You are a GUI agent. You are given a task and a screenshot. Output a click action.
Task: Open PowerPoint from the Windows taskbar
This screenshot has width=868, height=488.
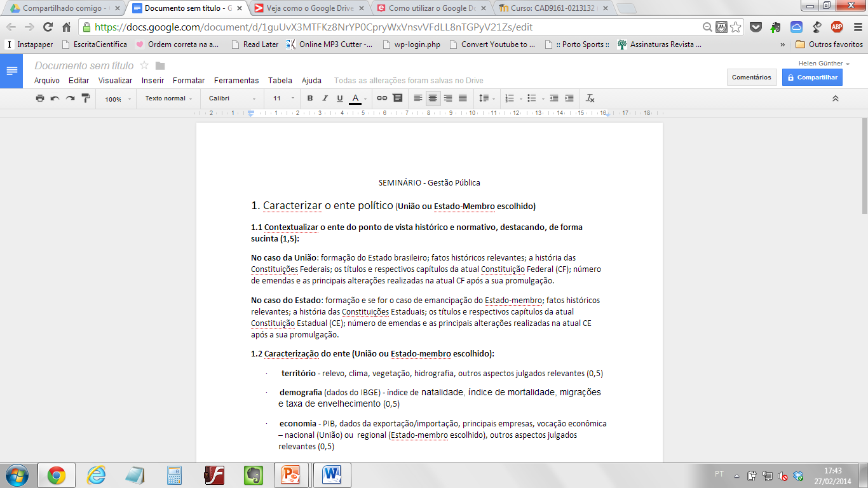coord(292,475)
